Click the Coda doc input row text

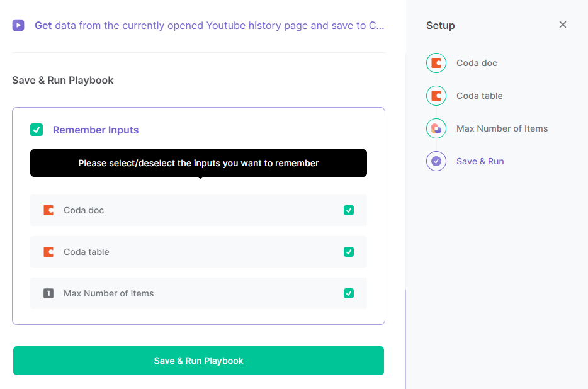pos(84,210)
